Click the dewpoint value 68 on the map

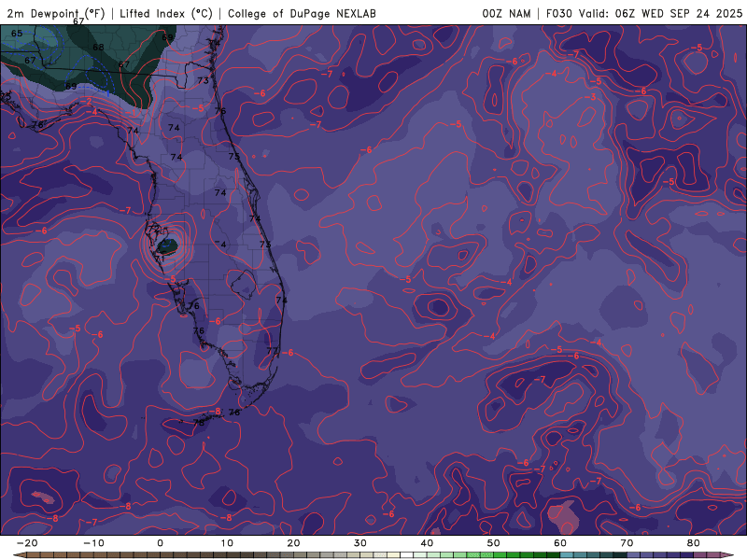tap(98, 48)
